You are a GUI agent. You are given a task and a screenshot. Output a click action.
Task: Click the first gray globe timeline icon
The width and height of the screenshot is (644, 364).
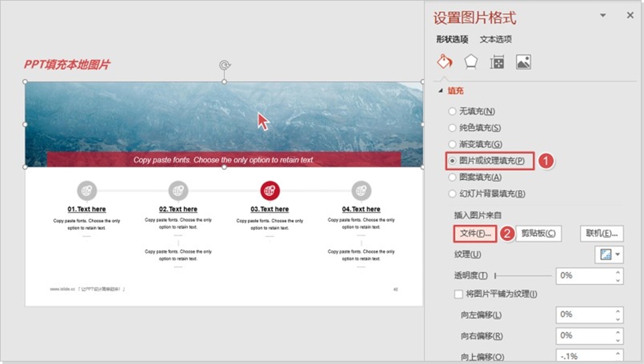[x=86, y=191]
